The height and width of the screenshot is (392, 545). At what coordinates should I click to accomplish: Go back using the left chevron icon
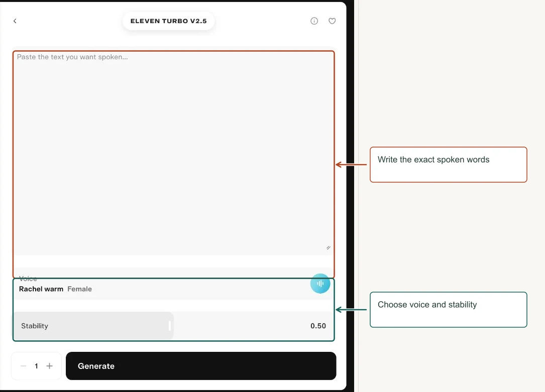[x=15, y=21]
